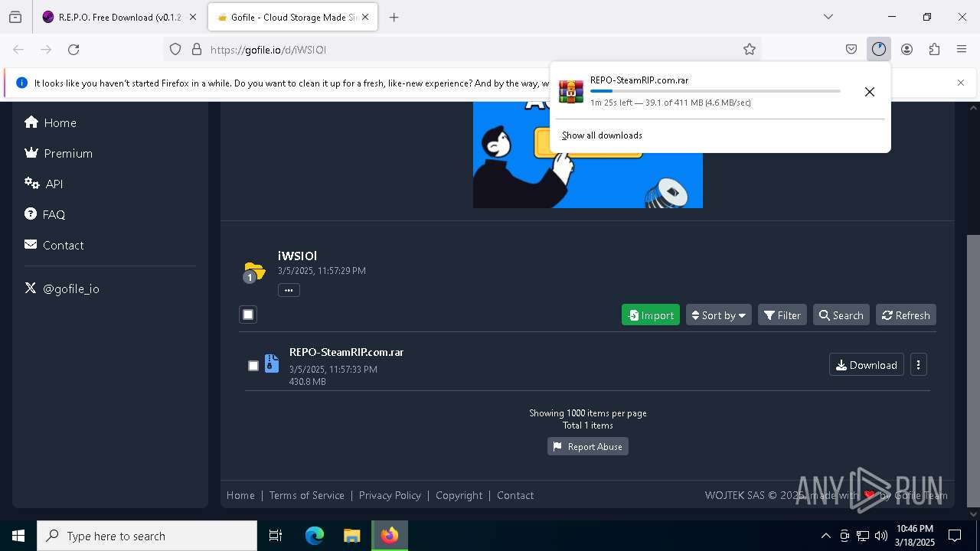Image resolution: width=980 pixels, height=551 pixels.
Task: Open the iWSIOI folder ellipsis options
Action: [x=289, y=290]
